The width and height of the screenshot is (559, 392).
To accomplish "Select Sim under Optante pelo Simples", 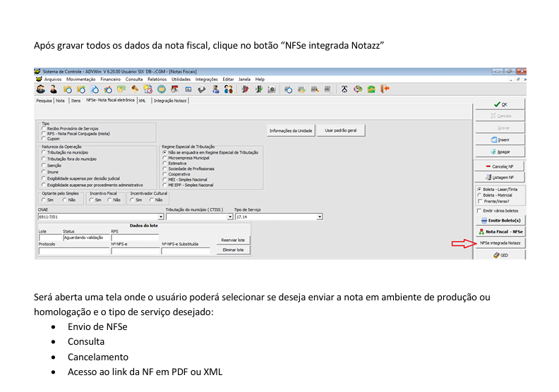I will 44,200.
